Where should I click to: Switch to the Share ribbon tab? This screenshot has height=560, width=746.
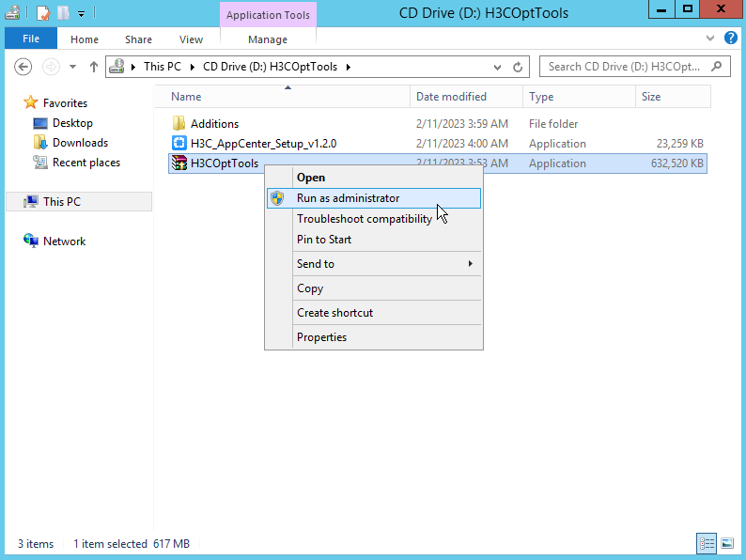[x=138, y=39]
